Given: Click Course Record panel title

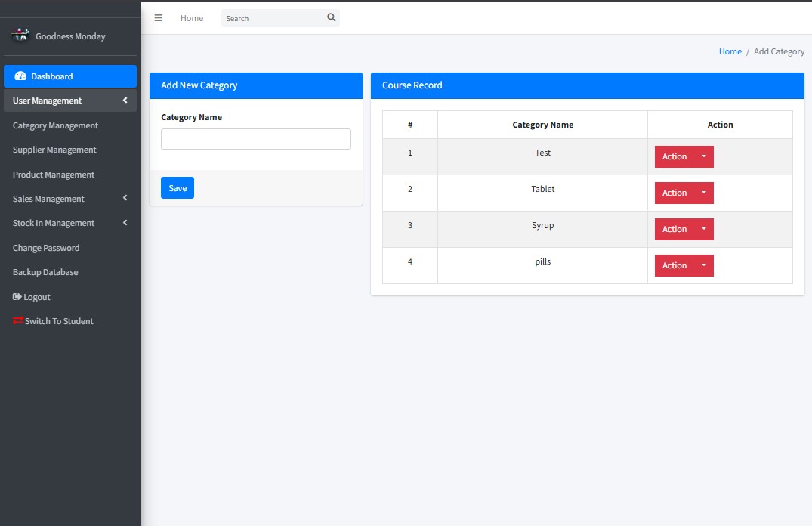Looking at the screenshot, I should [412, 85].
